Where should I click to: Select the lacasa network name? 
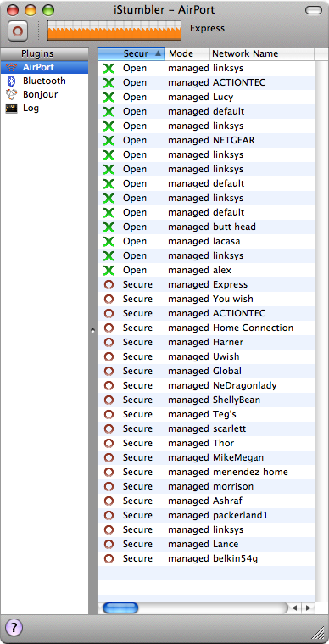[x=226, y=241]
